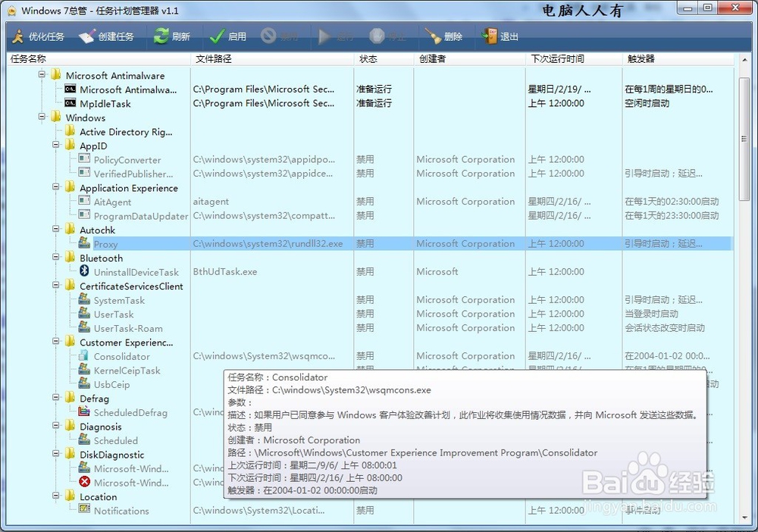Collapse the DiskDiagnostic folder node

point(56,453)
